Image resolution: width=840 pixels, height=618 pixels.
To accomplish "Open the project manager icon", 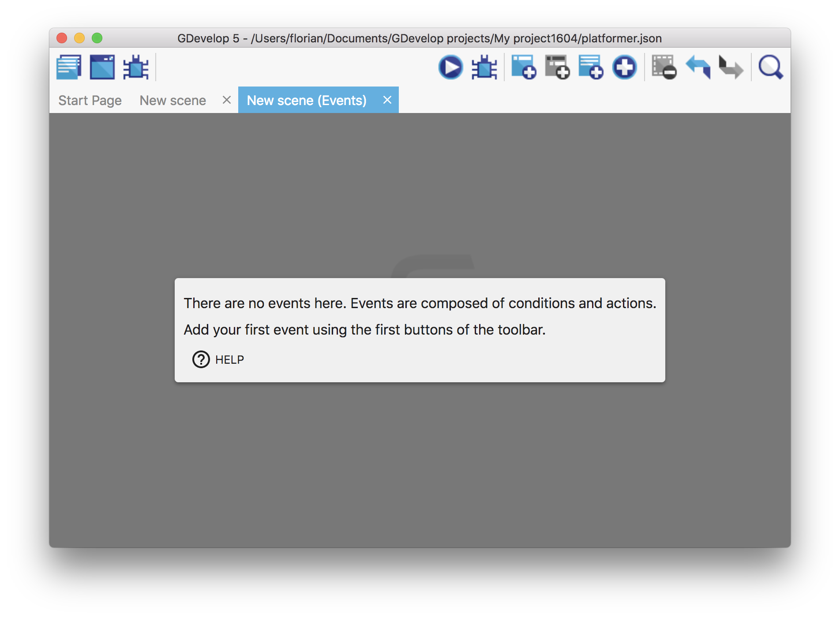I will (69, 67).
